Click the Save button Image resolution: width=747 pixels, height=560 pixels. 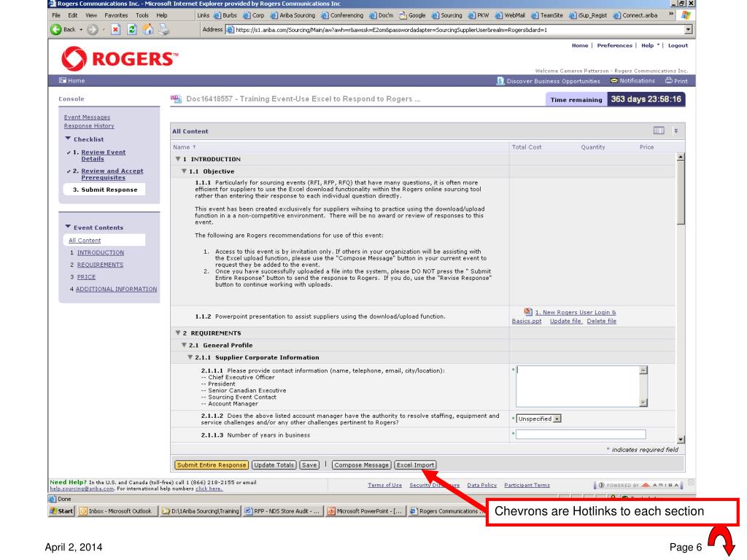click(x=309, y=464)
